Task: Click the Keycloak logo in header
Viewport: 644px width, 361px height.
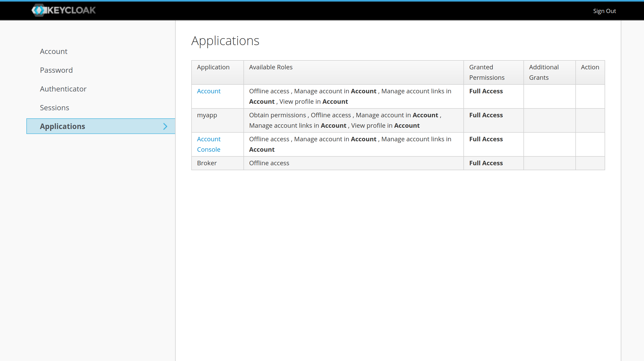Action: (x=64, y=10)
